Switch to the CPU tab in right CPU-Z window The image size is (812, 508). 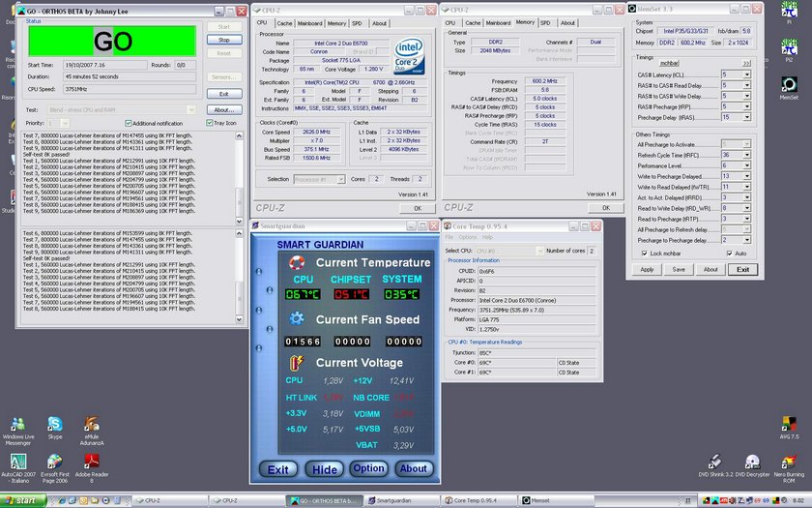(450, 23)
